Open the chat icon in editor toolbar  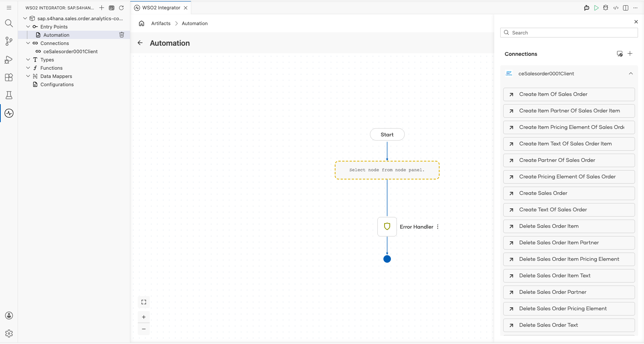pos(587,8)
